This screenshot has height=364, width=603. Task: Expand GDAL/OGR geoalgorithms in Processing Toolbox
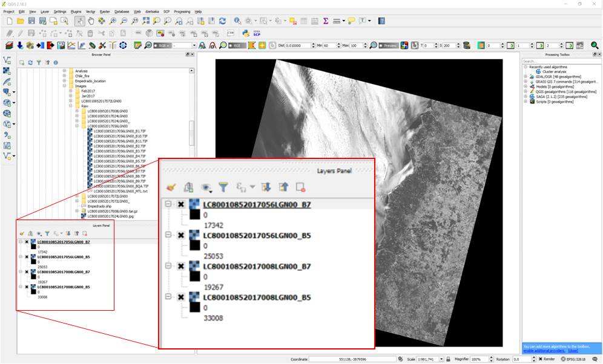coord(524,77)
